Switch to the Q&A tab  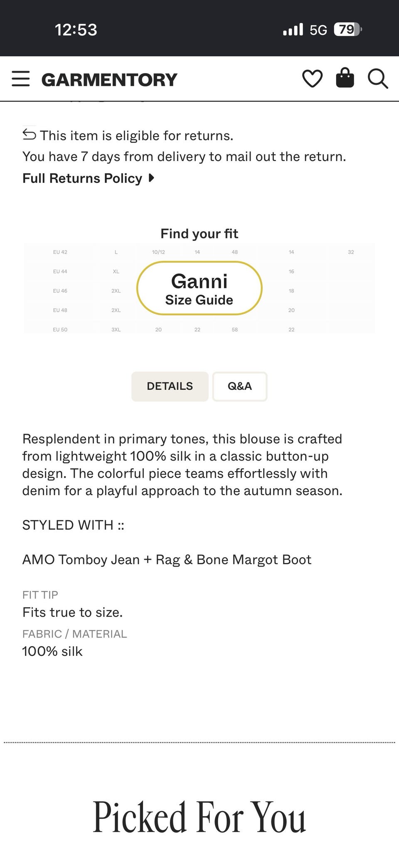click(240, 386)
